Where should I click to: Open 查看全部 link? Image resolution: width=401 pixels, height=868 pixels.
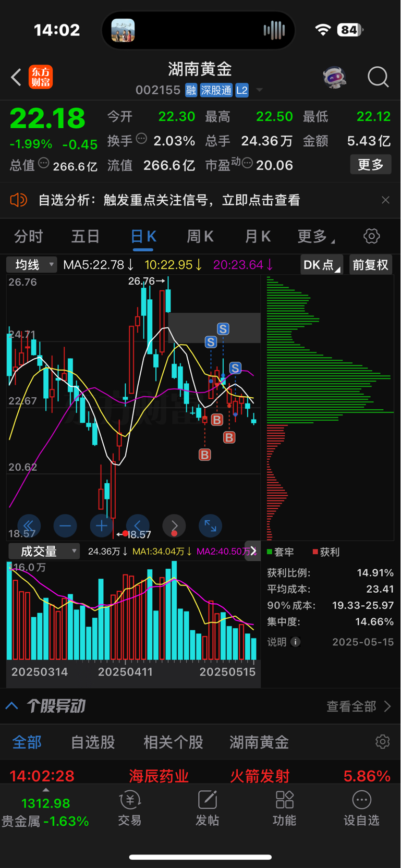[359, 706]
